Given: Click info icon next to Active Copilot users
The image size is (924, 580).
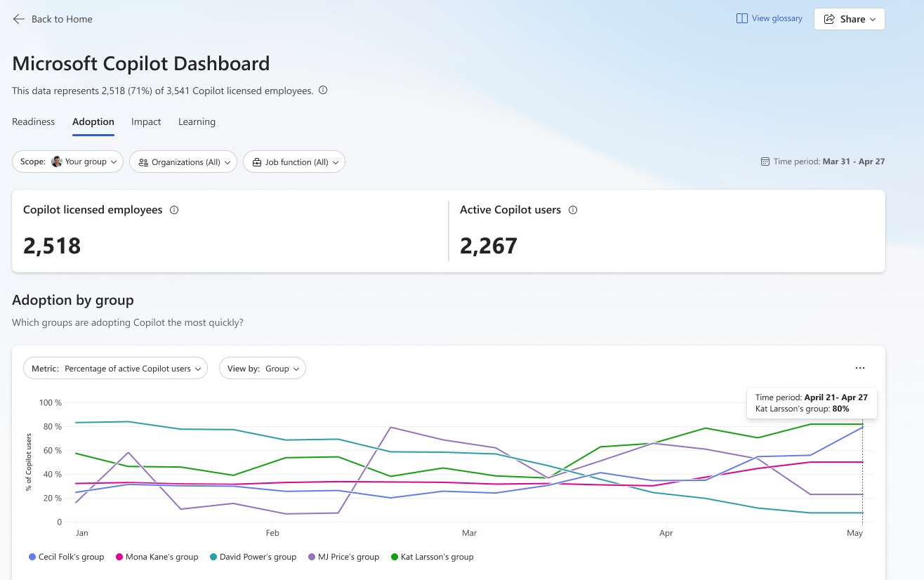Looking at the screenshot, I should 573,210.
